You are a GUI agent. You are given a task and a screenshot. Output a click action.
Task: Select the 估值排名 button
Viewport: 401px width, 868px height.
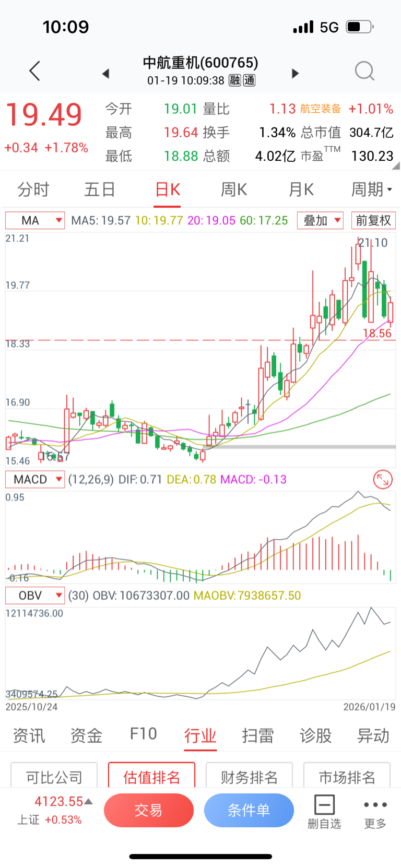point(151,776)
